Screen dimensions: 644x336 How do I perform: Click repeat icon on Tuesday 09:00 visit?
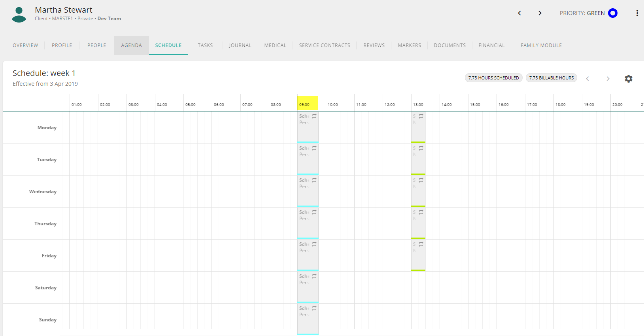314,148
